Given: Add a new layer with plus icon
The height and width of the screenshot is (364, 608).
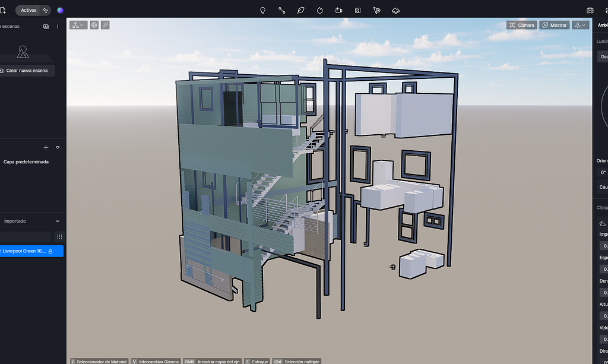Looking at the screenshot, I should point(46,147).
